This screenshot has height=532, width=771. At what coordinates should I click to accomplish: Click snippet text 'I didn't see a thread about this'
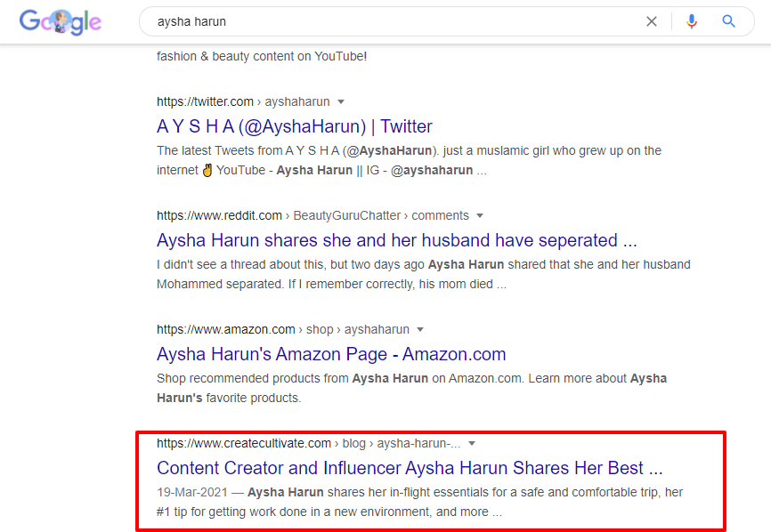(240, 264)
